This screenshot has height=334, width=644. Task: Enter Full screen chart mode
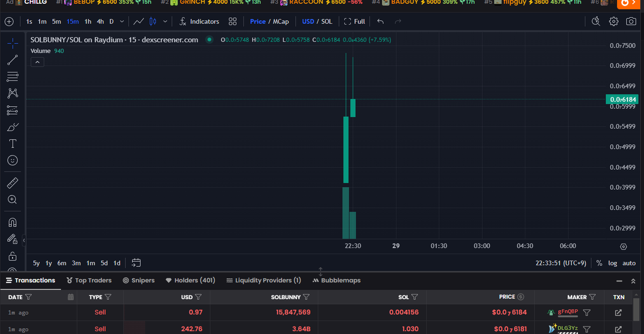pyautogui.click(x=354, y=21)
